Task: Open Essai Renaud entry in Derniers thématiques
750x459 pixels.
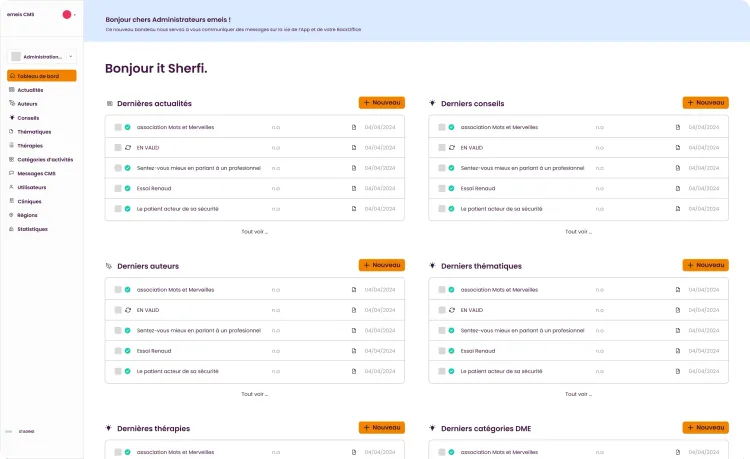Action: [x=478, y=351]
